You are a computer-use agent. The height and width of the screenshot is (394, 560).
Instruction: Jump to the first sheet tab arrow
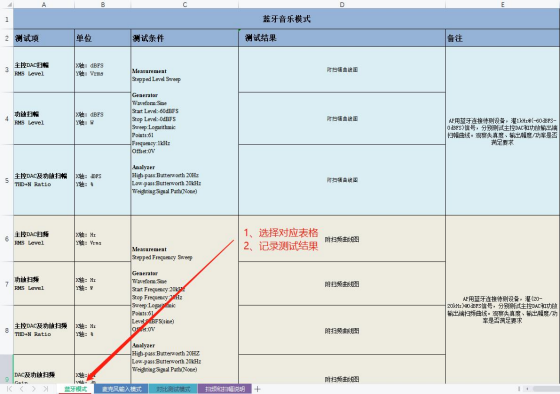click(x=10, y=389)
